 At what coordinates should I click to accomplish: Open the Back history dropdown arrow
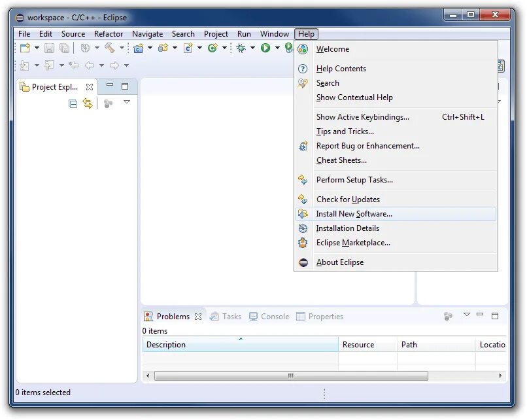[x=101, y=65]
